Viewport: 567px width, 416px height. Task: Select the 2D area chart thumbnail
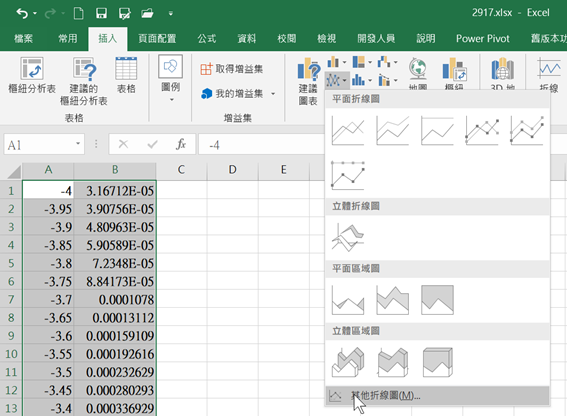click(x=348, y=300)
